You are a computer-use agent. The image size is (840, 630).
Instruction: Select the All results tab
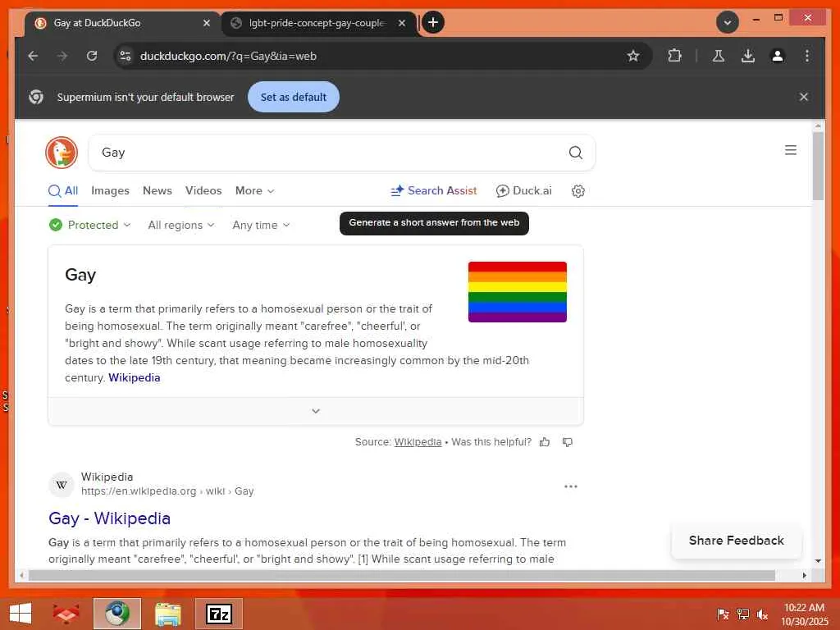coord(63,190)
